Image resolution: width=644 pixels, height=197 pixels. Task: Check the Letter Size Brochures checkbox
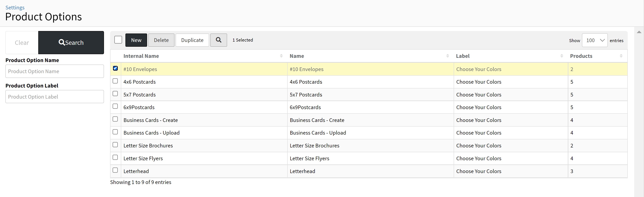115,145
